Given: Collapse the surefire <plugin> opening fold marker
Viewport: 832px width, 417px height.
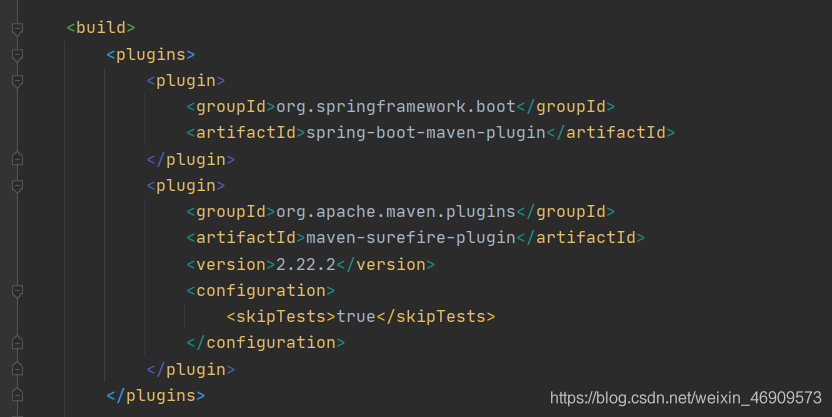Looking at the screenshot, I should pos(17,186).
